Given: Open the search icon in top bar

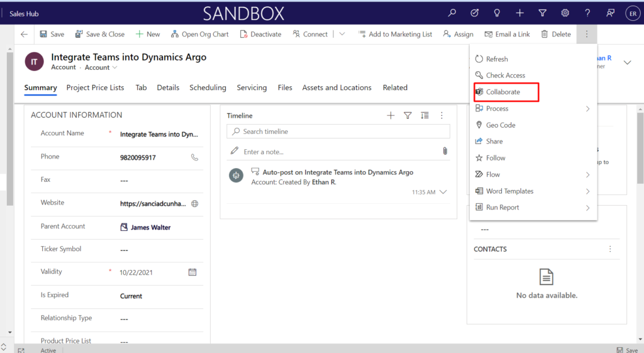Looking at the screenshot, I should click(452, 13).
